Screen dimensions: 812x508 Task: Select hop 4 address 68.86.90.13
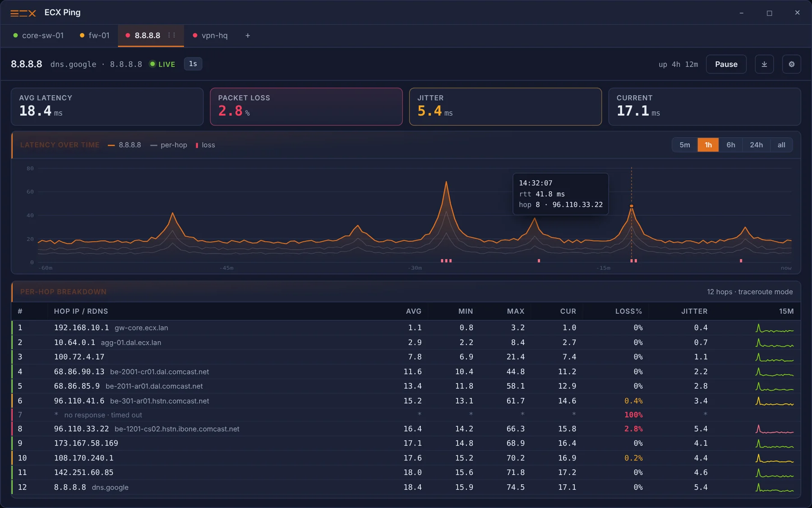pyautogui.click(x=79, y=372)
